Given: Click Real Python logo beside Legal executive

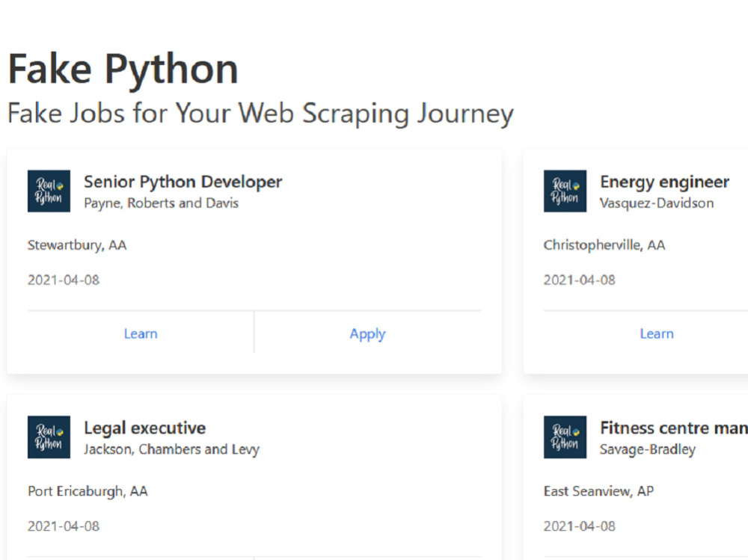Looking at the screenshot, I should point(49,437).
